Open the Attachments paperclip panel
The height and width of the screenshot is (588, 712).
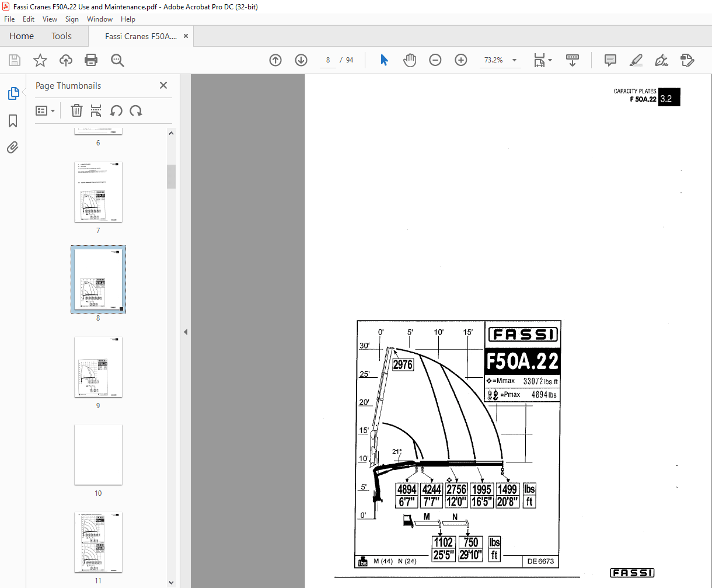pos(13,147)
